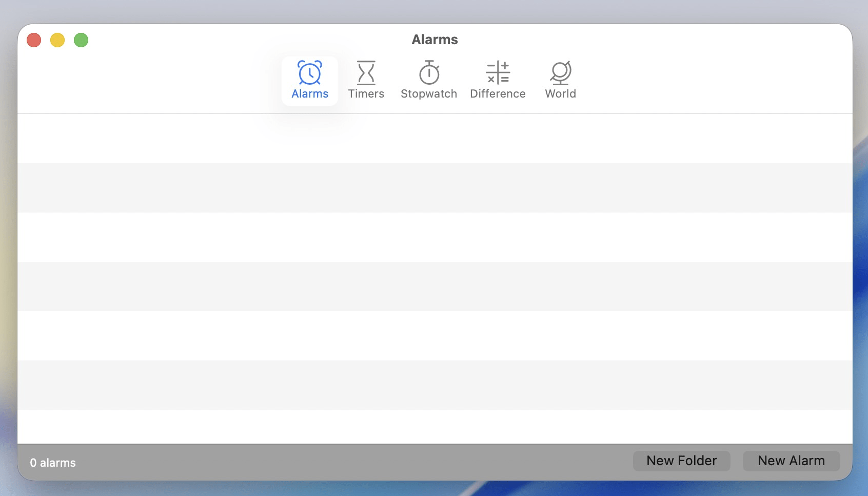The image size is (868, 496).
Task: Maximize the window with green button
Action: 81,40
